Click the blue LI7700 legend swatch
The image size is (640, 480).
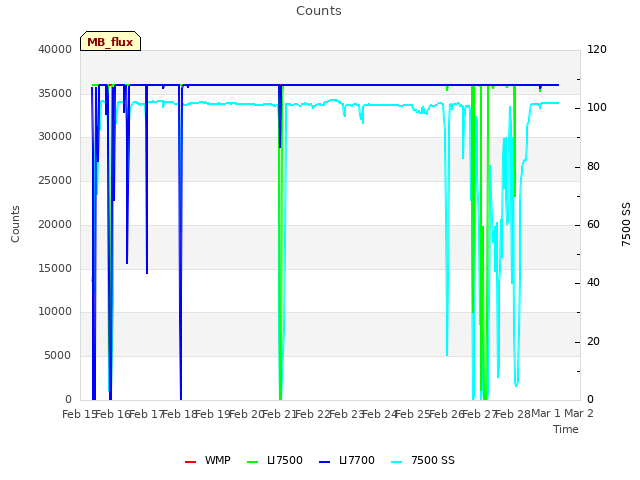[324, 462]
